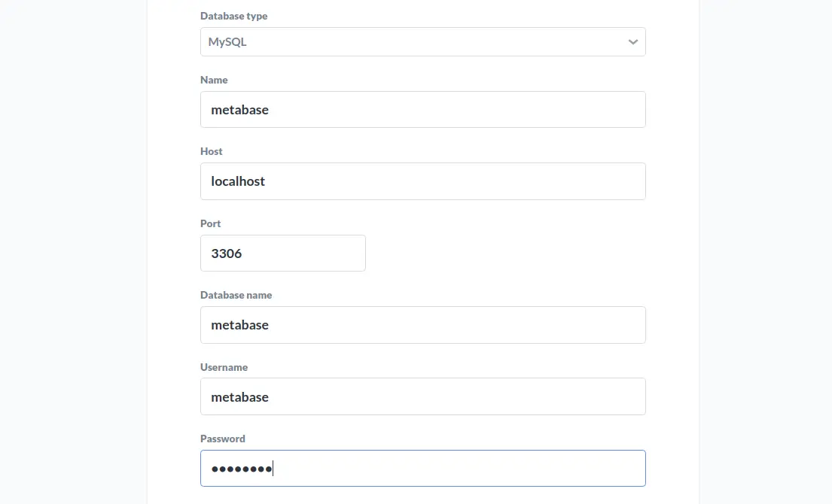
Task: Click the "Database type" label
Action: tap(234, 16)
